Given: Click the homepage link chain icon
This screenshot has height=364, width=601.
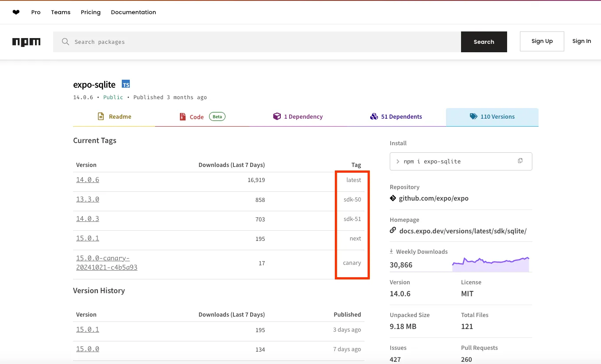Looking at the screenshot, I should 393,230.
